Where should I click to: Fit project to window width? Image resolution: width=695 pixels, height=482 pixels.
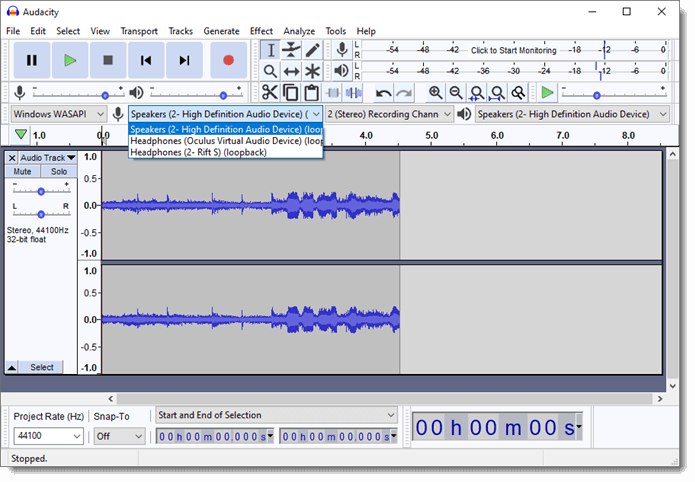pyautogui.click(x=497, y=93)
